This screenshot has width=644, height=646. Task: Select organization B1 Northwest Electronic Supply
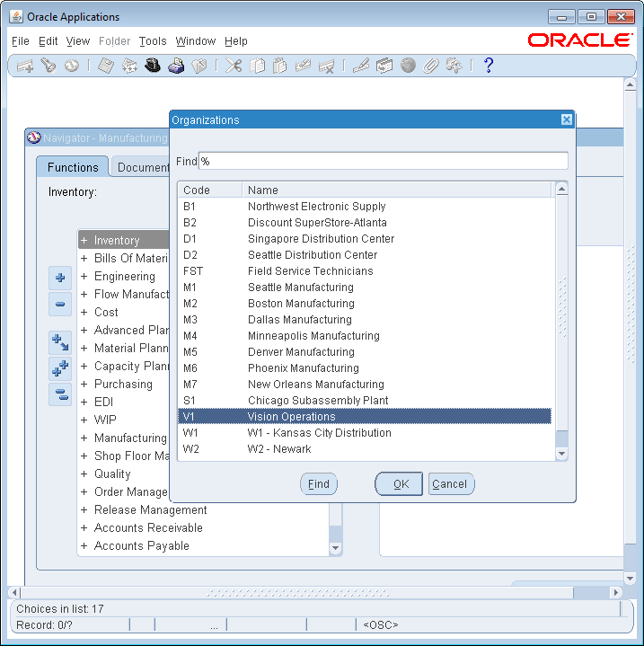pos(365,207)
